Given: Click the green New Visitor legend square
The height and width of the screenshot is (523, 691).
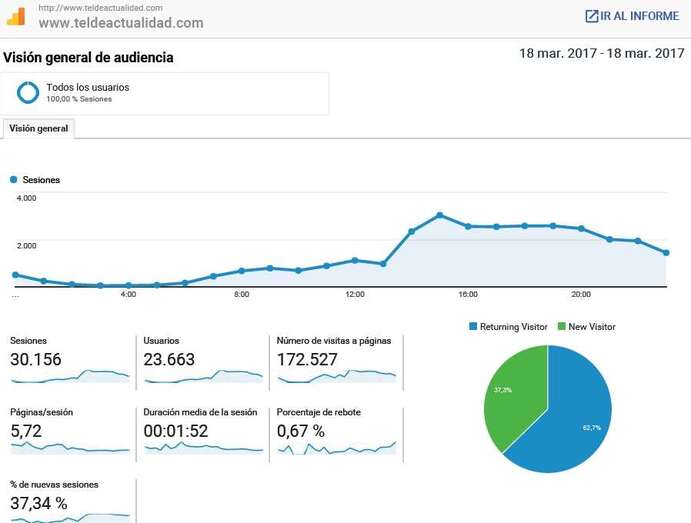Looking at the screenshot, I should point(561,327).
